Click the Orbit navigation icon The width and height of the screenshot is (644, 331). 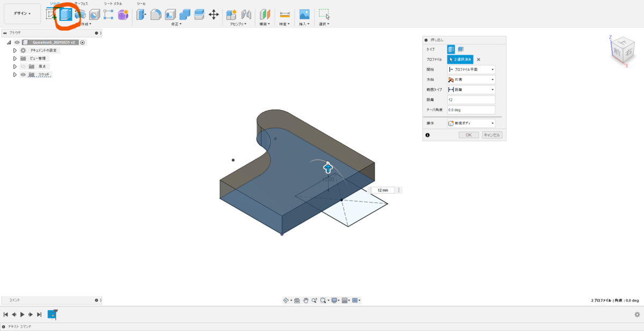coord(287,300)
